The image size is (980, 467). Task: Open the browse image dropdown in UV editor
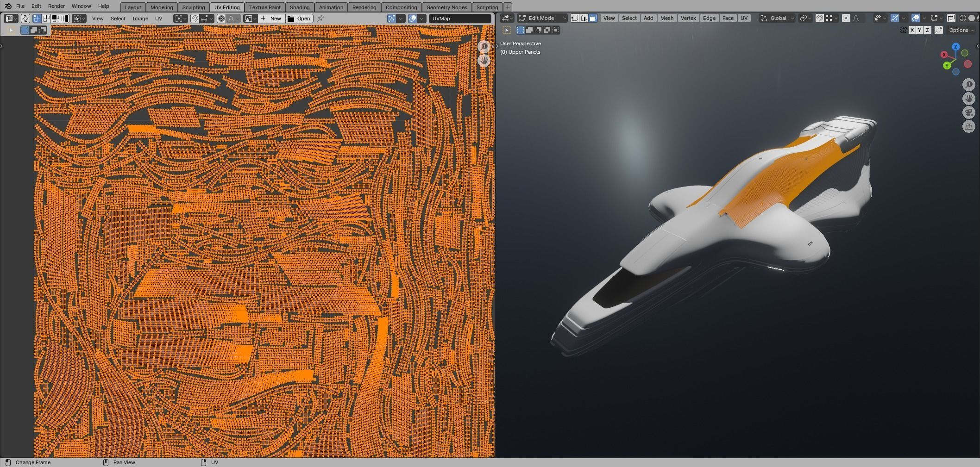point(251,19)
